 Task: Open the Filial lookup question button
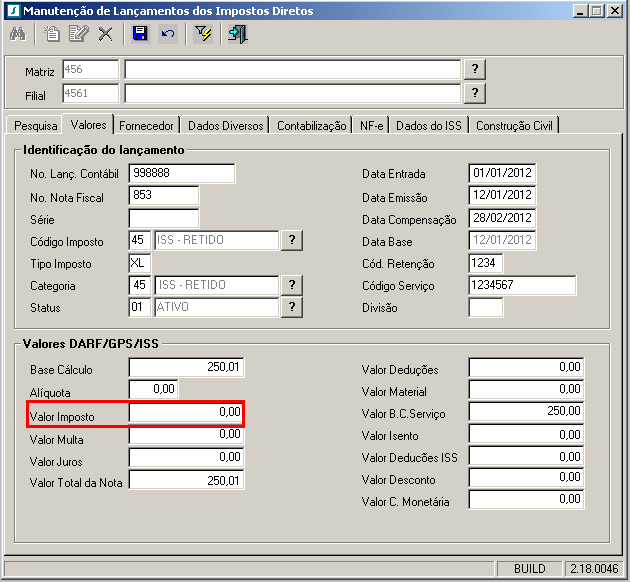click(x=475, y=93)
